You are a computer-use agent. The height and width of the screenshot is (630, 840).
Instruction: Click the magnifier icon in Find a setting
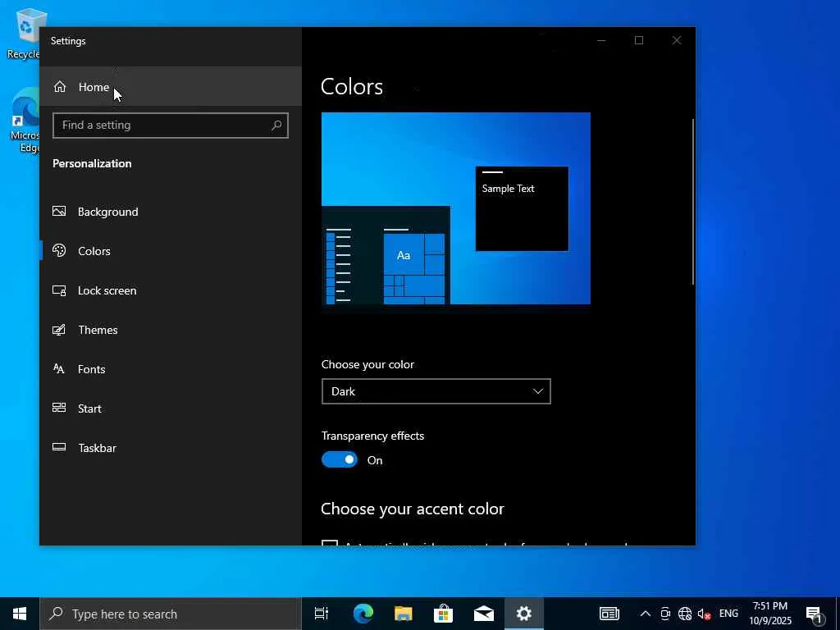click(x=276, y=126)
